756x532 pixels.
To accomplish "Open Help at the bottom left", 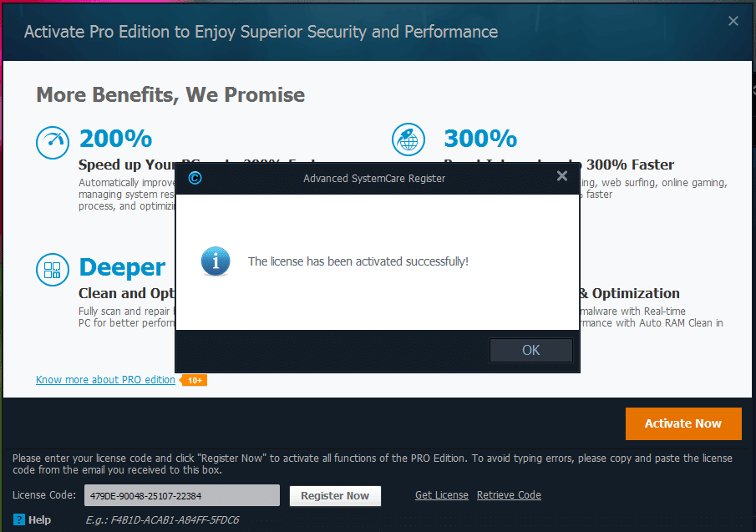I will [x=33, y=520].
